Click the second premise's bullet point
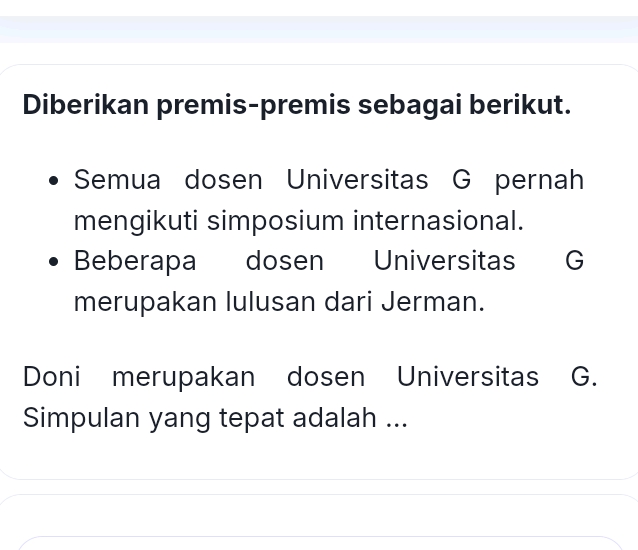The width and height of the screenshot is (638, 550). [55, 262]
